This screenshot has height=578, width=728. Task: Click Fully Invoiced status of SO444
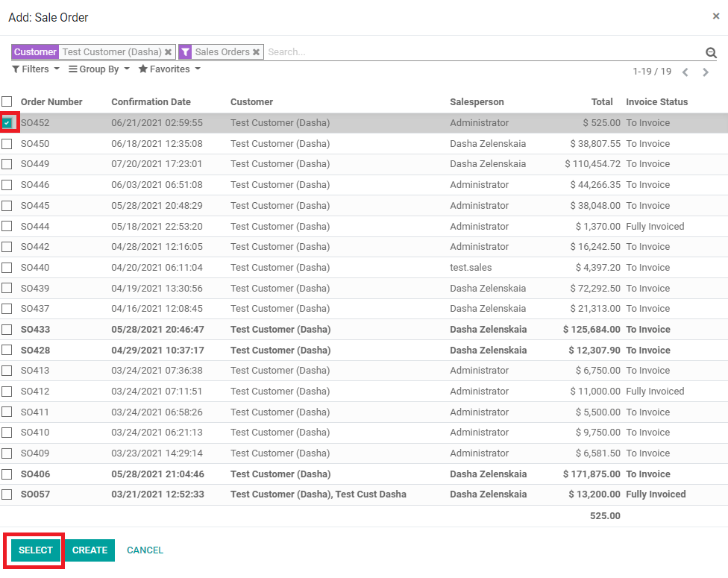655,227
